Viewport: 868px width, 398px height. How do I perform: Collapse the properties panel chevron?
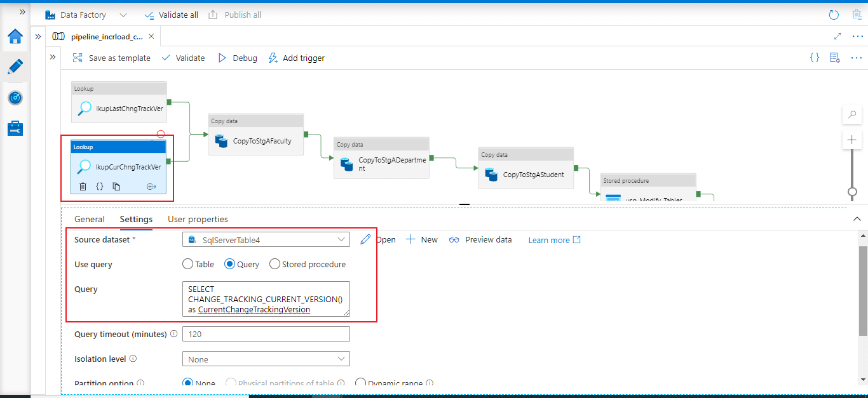pos(857,218)
